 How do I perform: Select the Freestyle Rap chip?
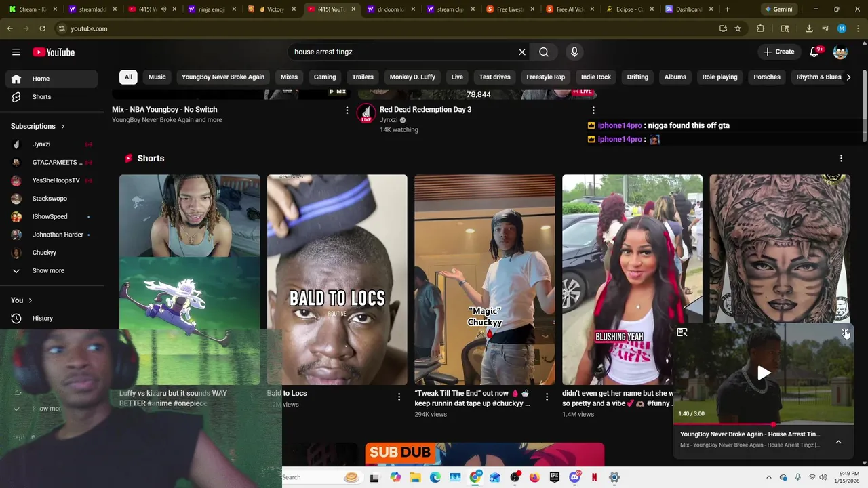pyautogui.click(x=546, y=77)
